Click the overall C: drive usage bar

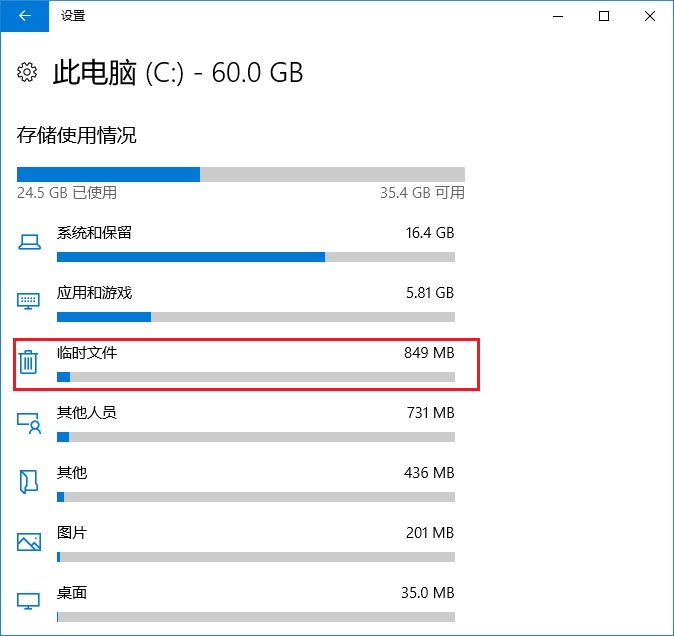[241, 174]
